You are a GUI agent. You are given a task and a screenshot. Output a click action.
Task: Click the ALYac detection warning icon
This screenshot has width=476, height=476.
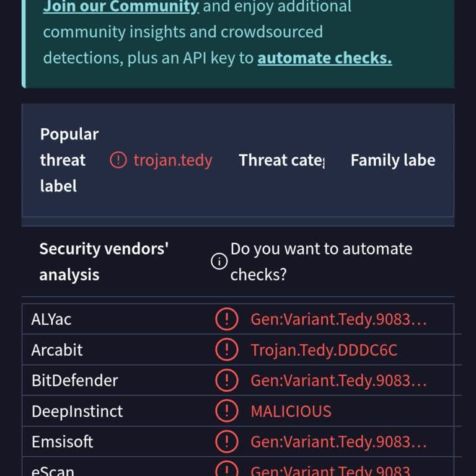[x=227, y=319]
